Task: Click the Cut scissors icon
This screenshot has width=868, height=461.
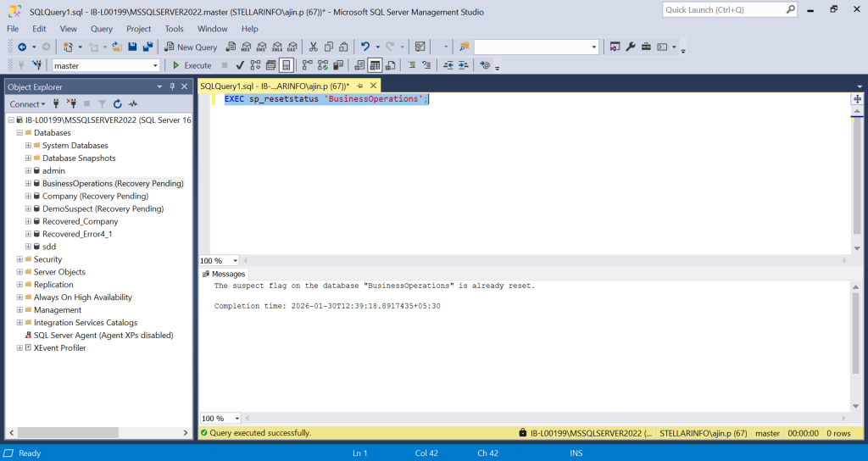Action: pyautogui.click(x=314, y=47)
